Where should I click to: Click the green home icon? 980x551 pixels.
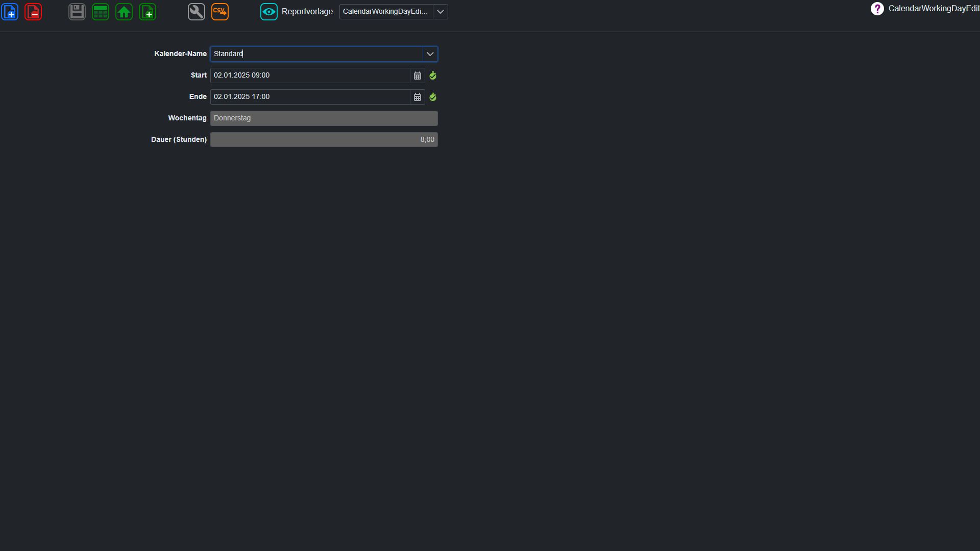(x=124, y=12)
